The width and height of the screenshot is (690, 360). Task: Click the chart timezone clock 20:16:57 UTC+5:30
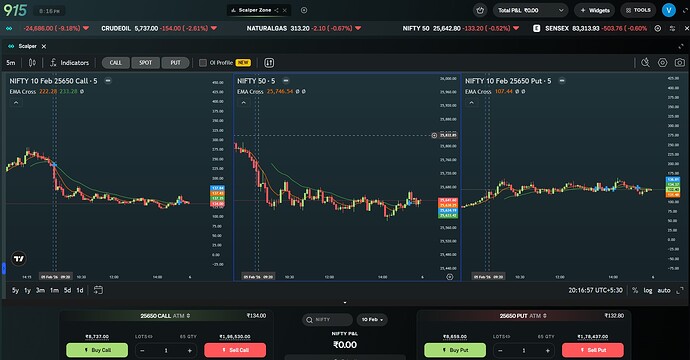click(595, 290)
